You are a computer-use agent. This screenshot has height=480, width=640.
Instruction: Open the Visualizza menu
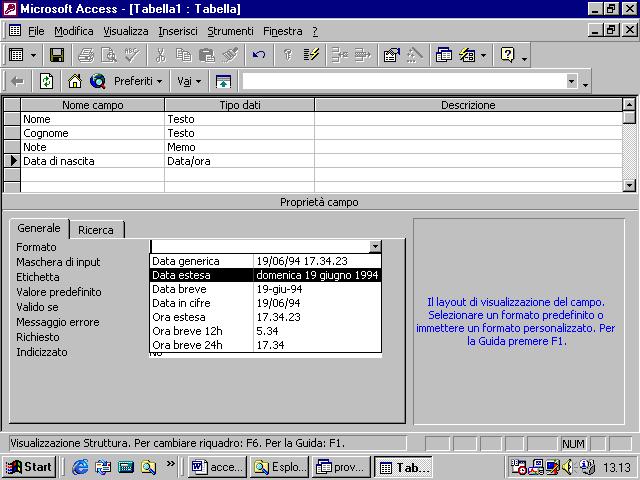(x=126, y=31)
